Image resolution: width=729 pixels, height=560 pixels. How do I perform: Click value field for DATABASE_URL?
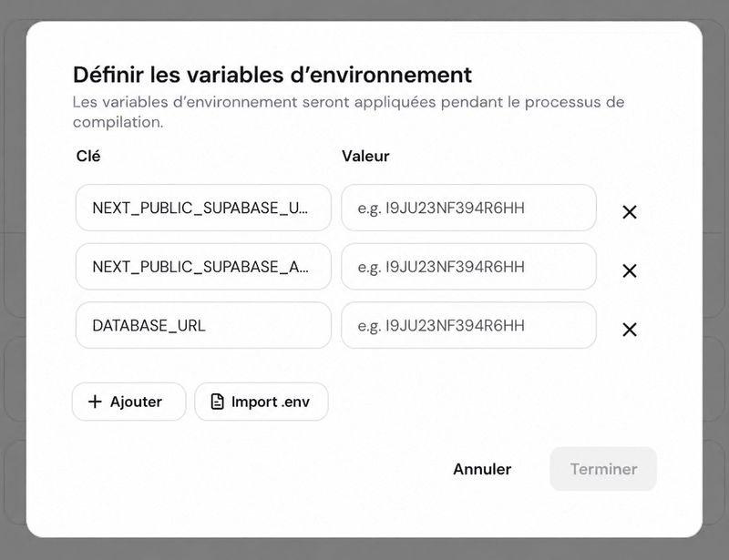click(x=468, y=325)
